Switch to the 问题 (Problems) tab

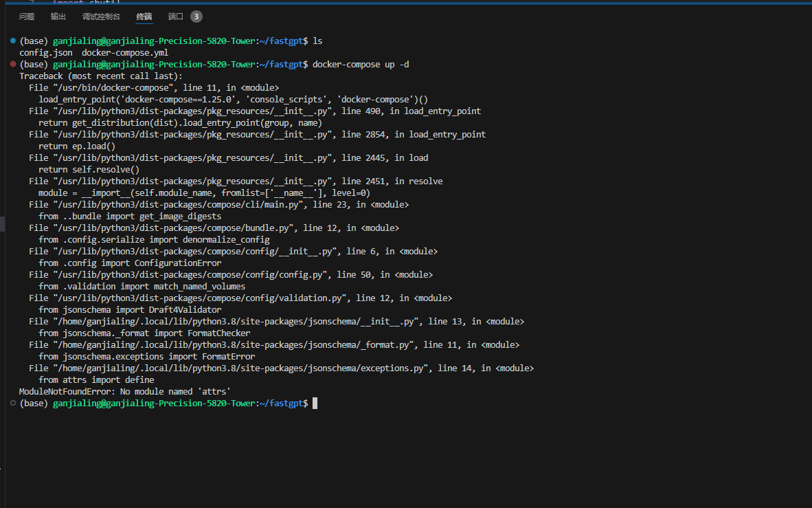pos(27,16)
